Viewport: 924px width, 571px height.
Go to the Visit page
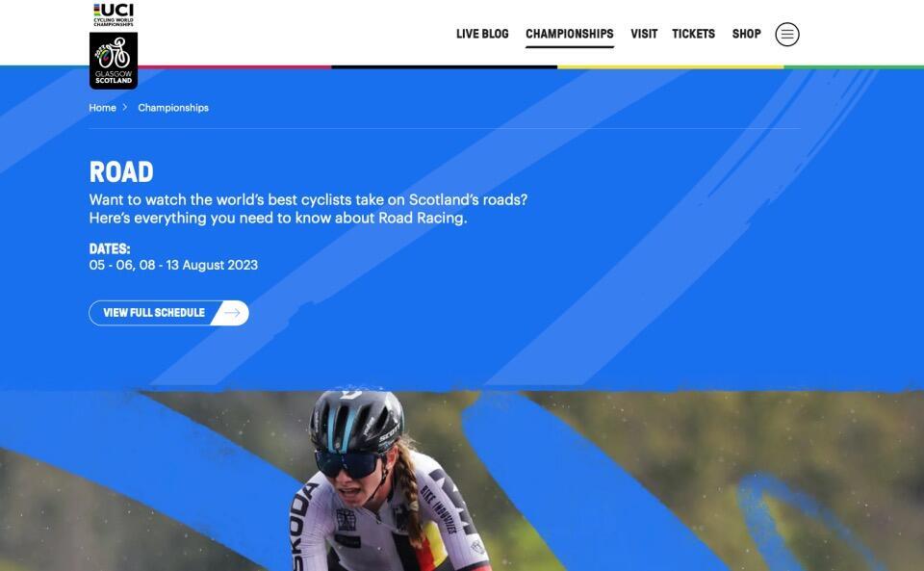coord(644,34)
